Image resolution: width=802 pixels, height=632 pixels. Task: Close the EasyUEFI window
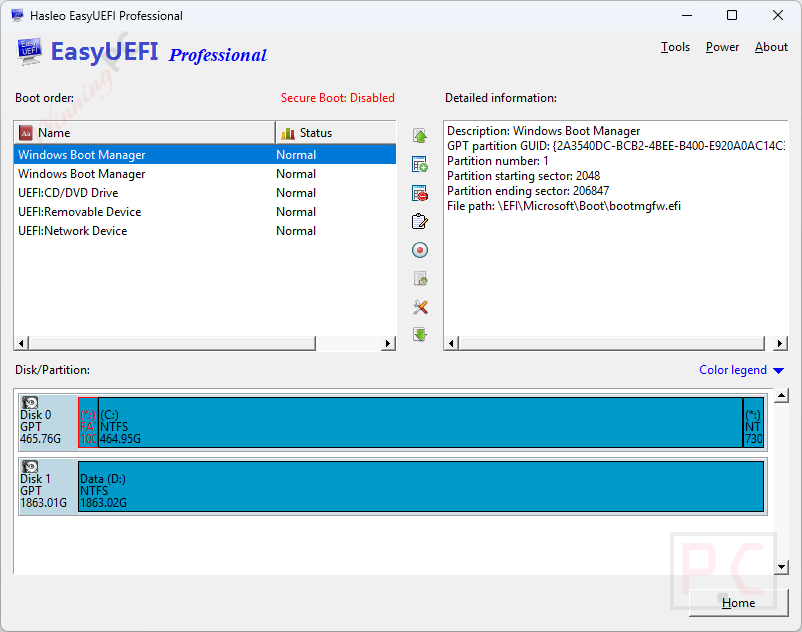point(778,15)
